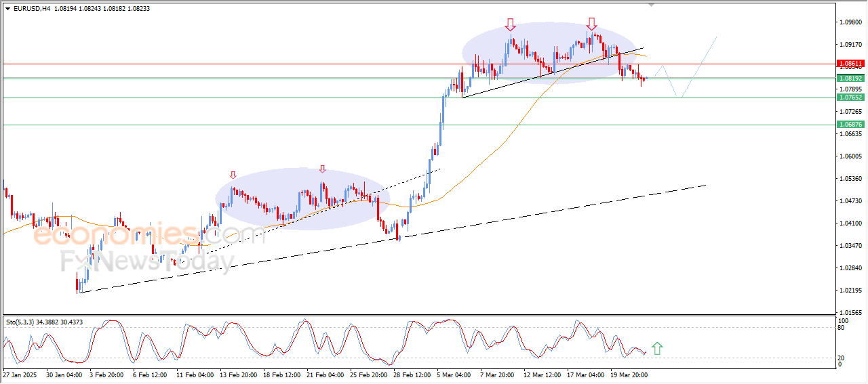Click the 28 Feb 12:00 time label
The image size is (868, 384).
[412, 374]
